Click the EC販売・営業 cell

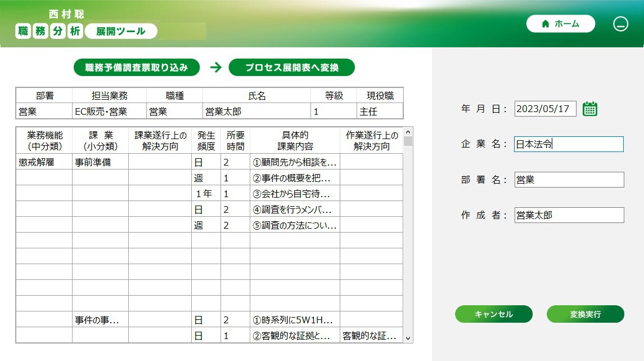109,112
